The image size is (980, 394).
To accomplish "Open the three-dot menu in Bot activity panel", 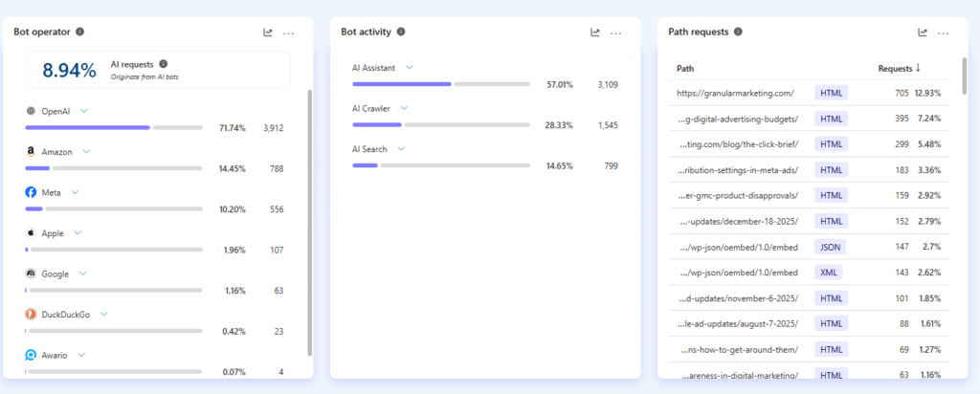I will pos(616,33).
